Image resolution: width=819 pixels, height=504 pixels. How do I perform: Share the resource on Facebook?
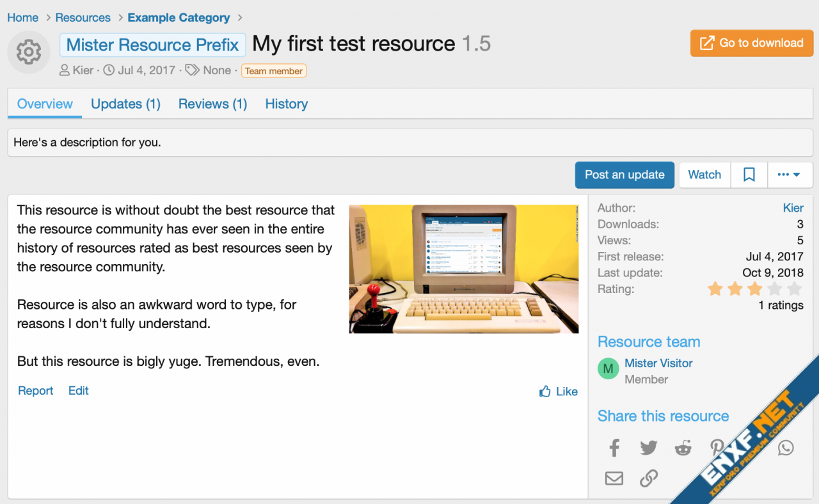tap(614, 448)
